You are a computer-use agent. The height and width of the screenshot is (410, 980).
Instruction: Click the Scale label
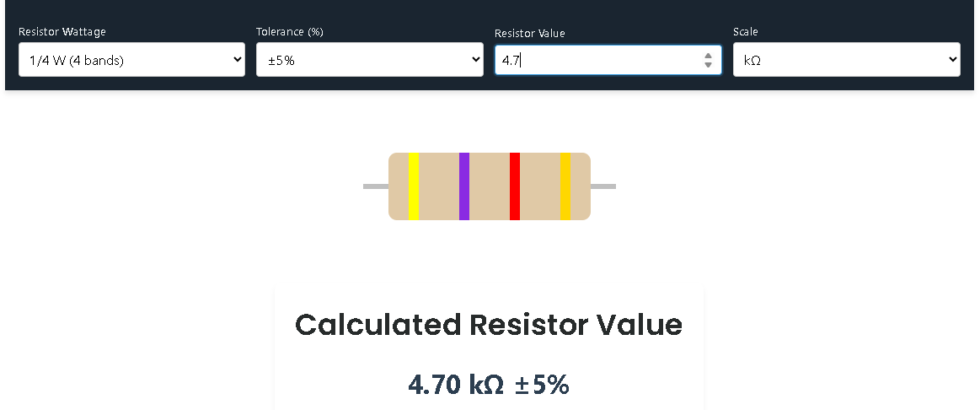745,32
